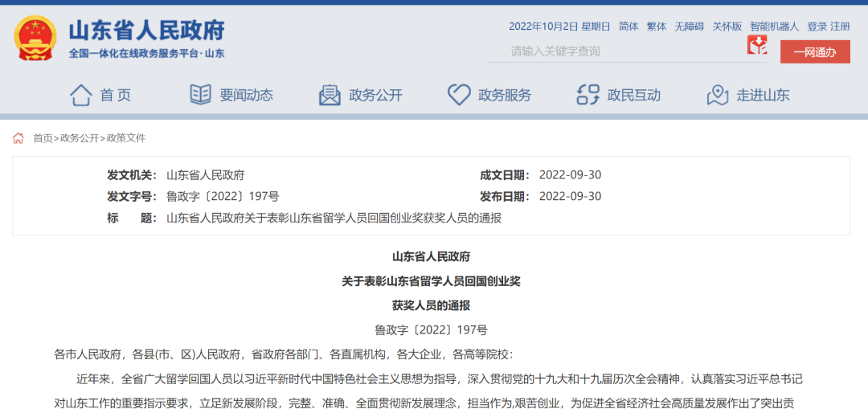Viewport: 868px width, 413px height.
Task: Go to 政务公开 in the breadcrumb
Action: [x=80, y=138]
